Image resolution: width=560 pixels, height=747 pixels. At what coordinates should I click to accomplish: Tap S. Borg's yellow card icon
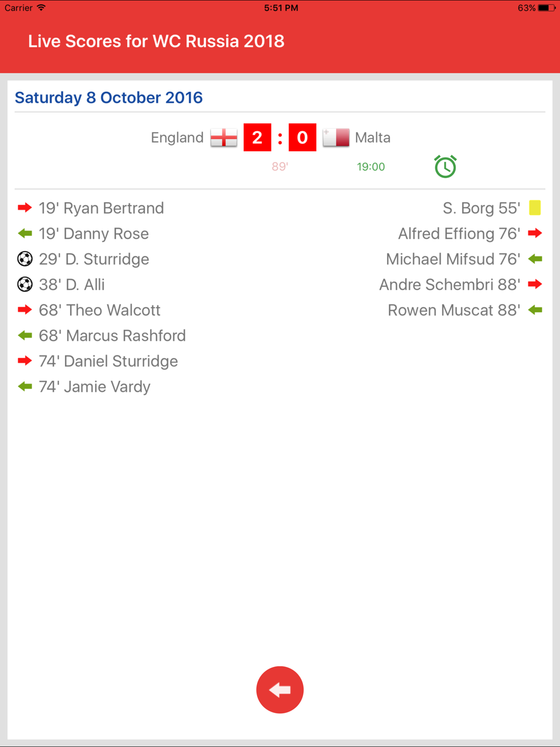pos(535,208)
